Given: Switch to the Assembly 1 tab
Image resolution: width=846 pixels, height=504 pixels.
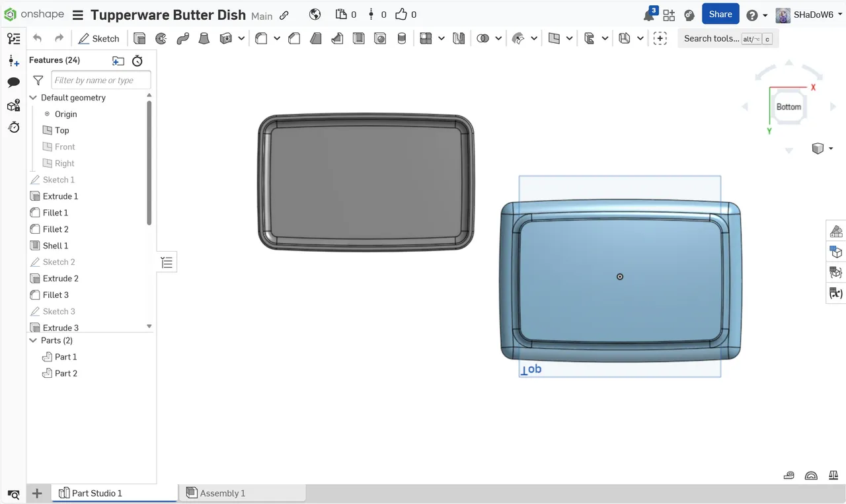Looking at the screenshot, I should (x=221, y=493).
